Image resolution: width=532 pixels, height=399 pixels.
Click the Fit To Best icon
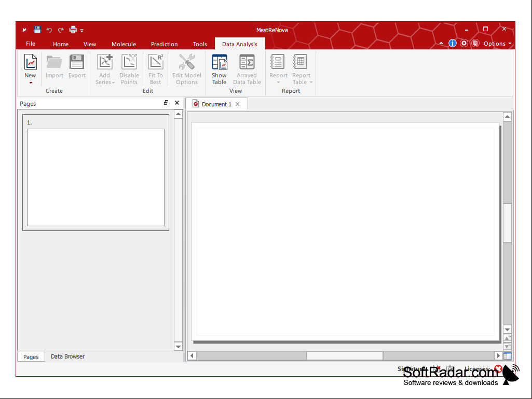pos(155,62)
